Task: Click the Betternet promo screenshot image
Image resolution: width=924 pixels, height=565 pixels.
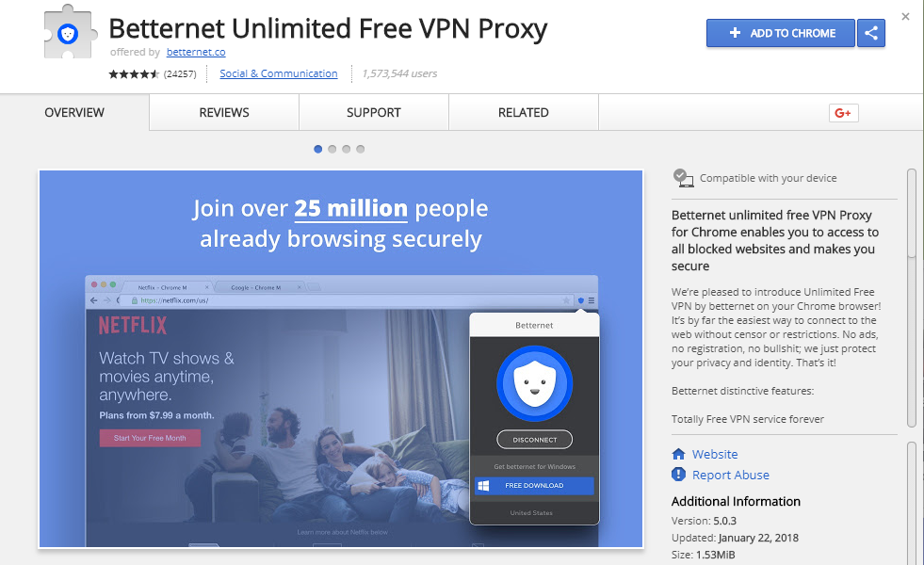Action: pyautogui.click(x=341, y=360)
